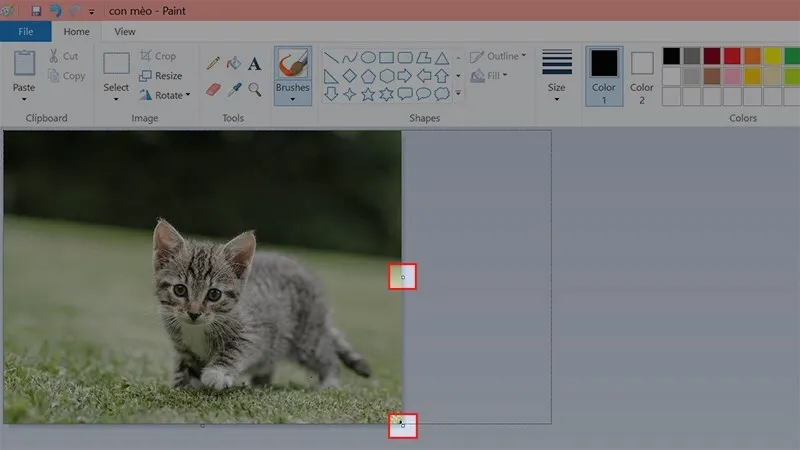
Task: Click the Magnifier zoom tool
Action: tap(255, 89)
